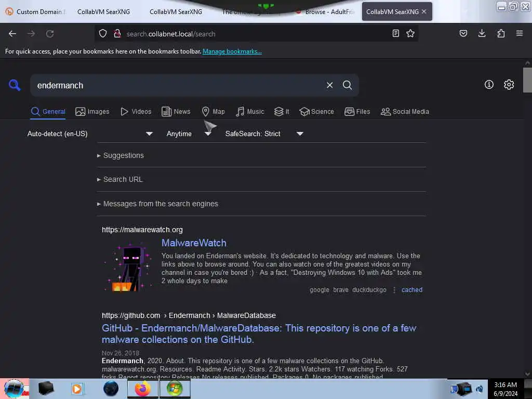Viewport: 532px width, 399px height.
Task: Open the MalwareWatch result title
Action: [x=194, y=243]
